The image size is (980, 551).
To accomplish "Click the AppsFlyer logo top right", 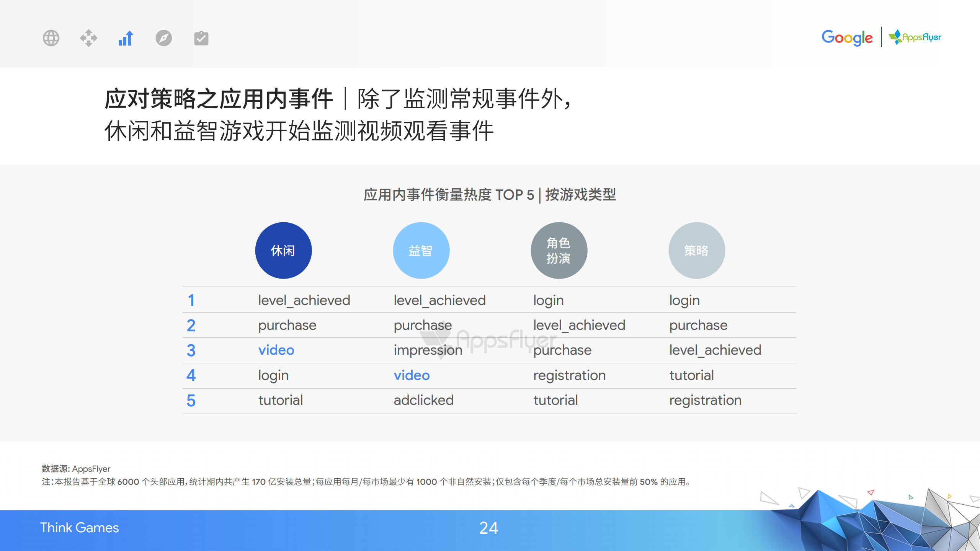I will [x=915, y=37].
